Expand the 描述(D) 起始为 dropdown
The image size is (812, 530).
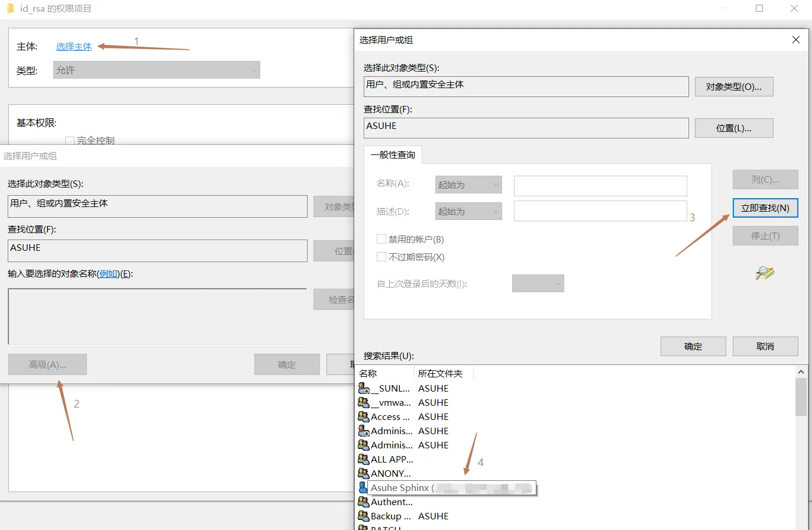point(468,211)
